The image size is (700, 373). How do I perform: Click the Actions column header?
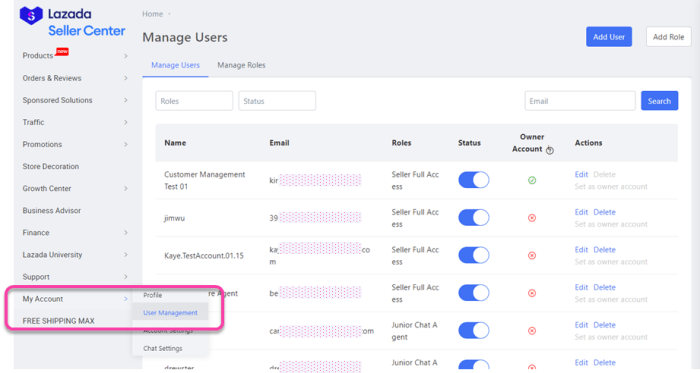tap(588, 143)
